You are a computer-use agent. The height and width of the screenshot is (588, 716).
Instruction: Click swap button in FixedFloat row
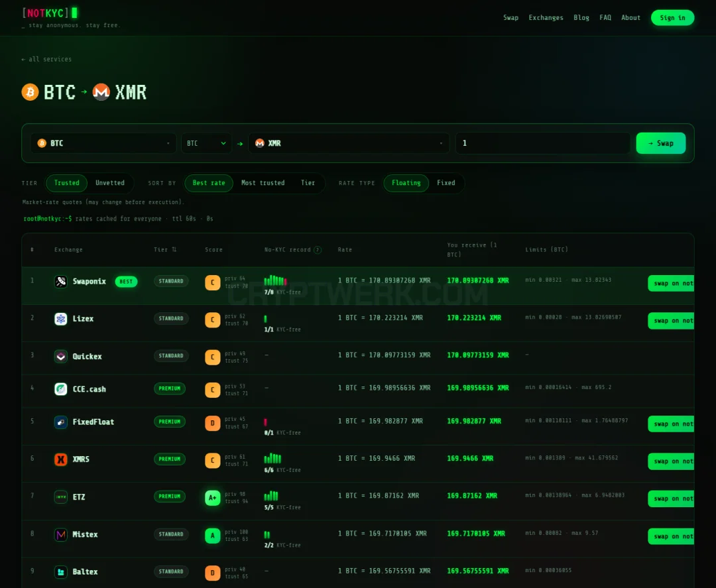pyautogui.click(x=671, y=424)
